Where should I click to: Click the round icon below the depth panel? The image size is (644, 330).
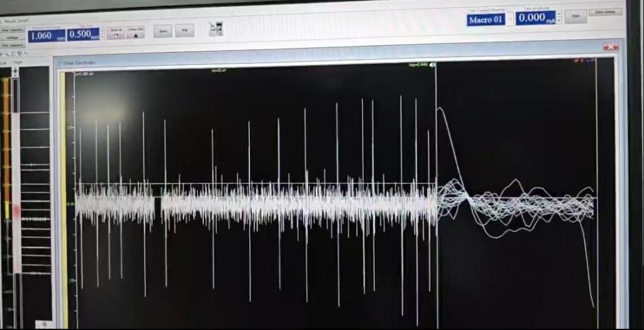click(43, 324)
